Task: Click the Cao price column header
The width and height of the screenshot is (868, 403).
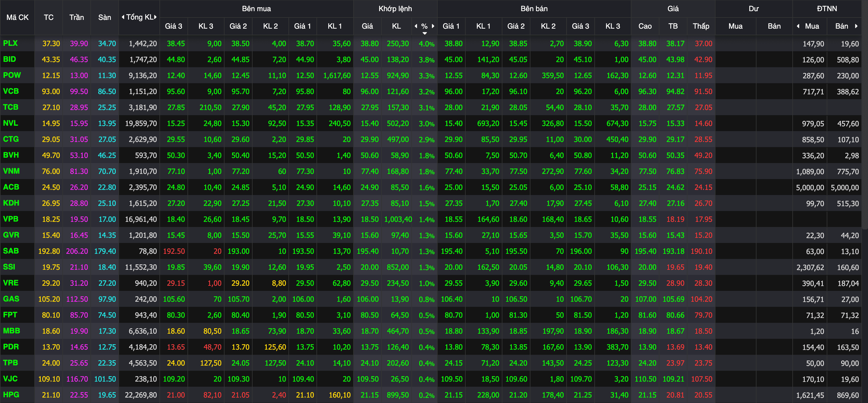Action: (645, 26)
